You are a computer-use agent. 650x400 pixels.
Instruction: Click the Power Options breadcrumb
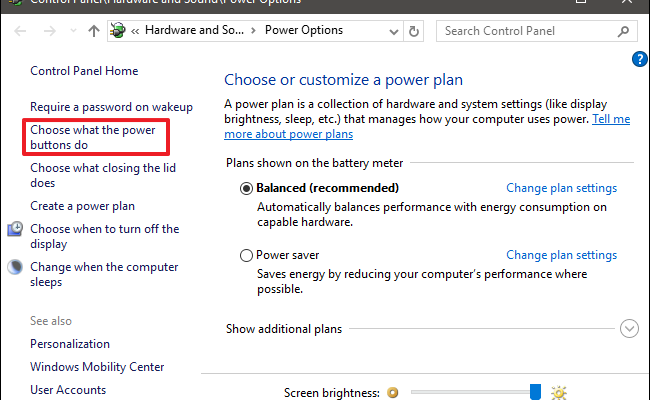click(x=300, y=30)
